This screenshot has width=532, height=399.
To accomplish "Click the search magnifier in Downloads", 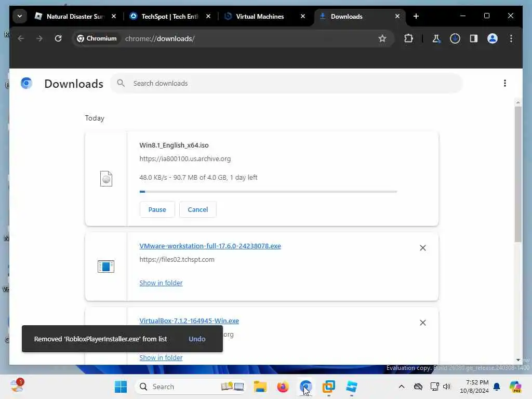I will 121,83.
